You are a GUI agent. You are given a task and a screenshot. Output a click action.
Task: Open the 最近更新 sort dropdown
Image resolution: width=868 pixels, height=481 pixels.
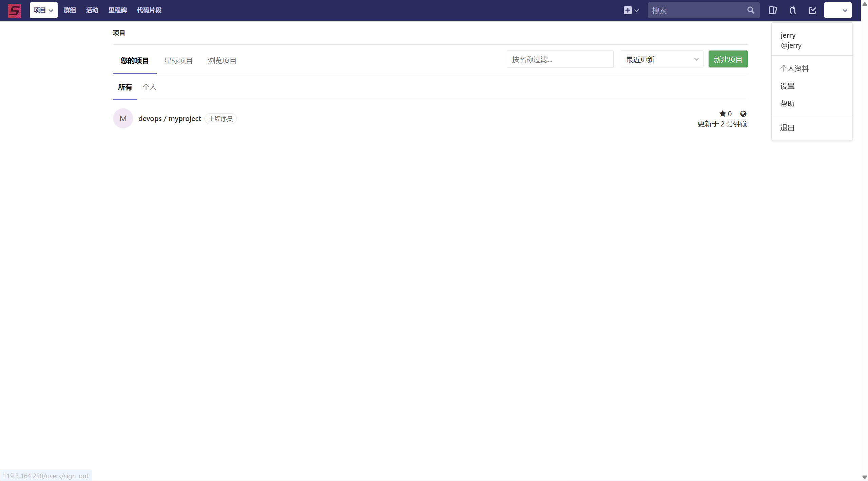click(662, 59)
